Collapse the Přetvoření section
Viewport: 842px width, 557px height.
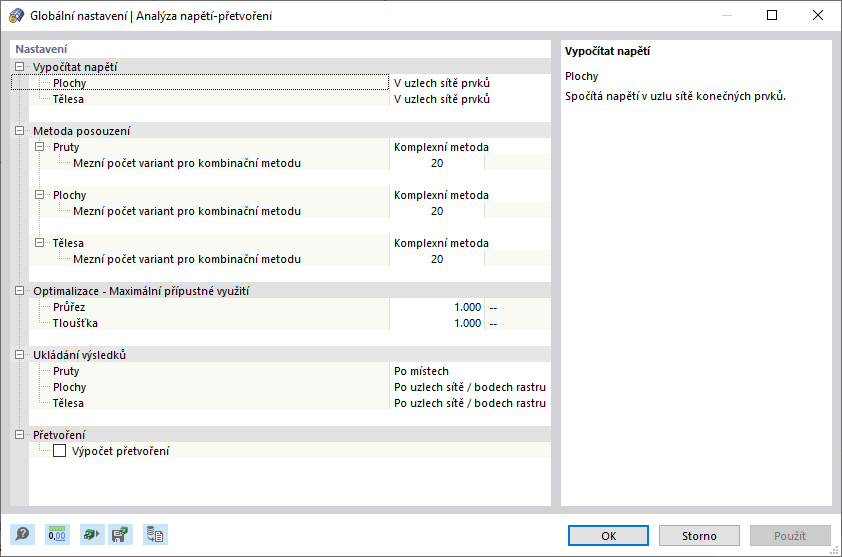pyautogui.click(x=20, y=435)
